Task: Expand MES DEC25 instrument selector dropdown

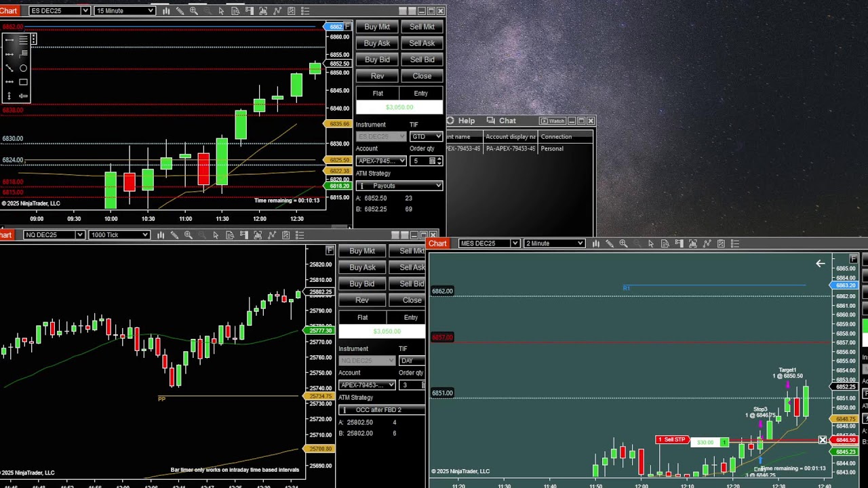Action: click(515, 243)
